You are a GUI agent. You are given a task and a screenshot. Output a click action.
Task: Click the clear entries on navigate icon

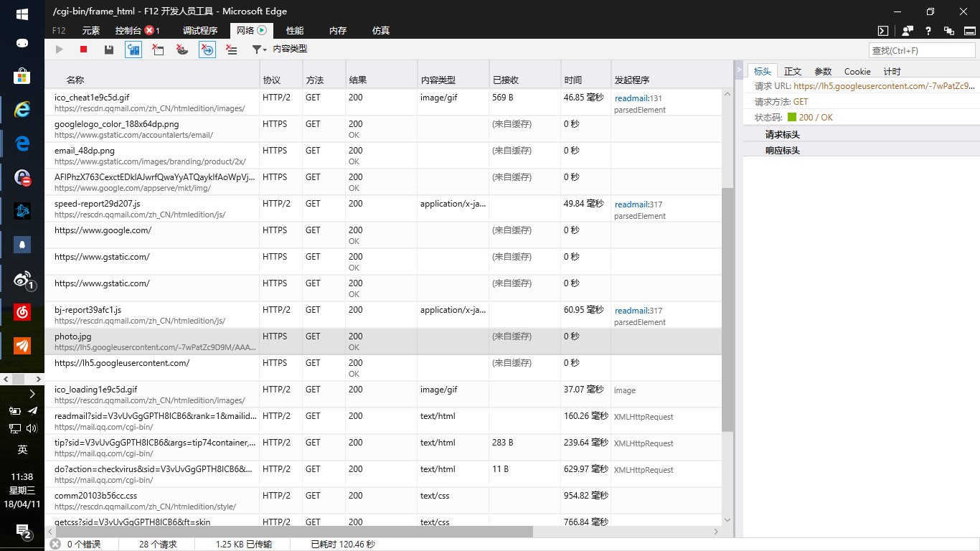pyautogui.click(x=158, y=49)
